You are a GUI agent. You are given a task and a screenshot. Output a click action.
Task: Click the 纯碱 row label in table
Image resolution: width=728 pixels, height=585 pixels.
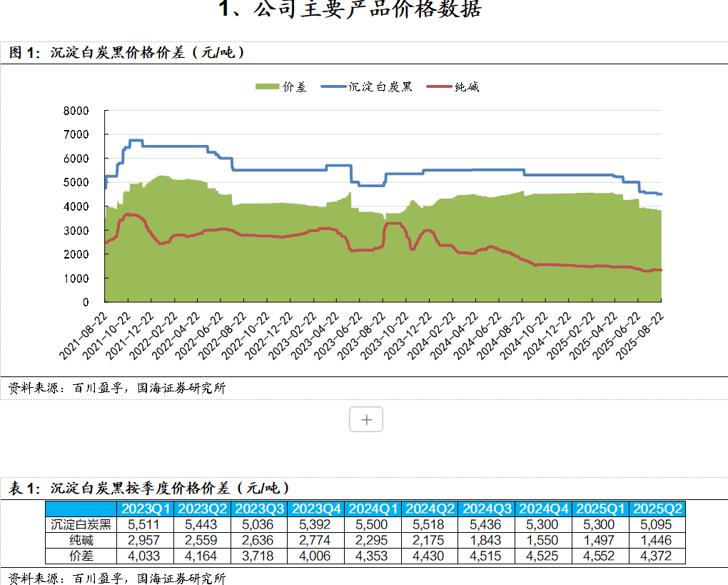coord(81,541)
